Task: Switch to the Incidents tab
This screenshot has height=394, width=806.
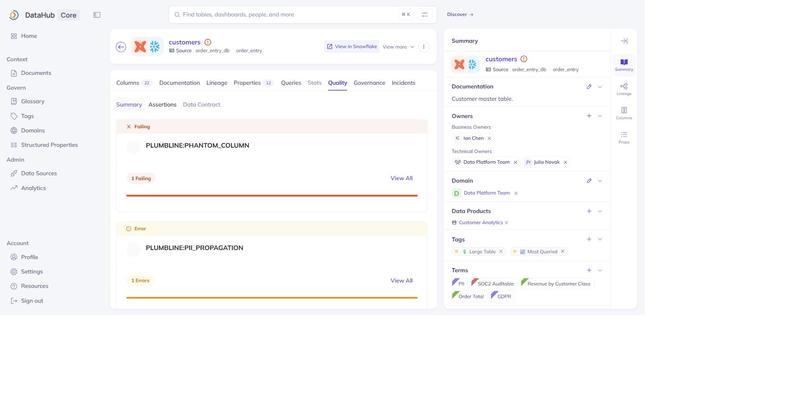Action: (404, 83)
